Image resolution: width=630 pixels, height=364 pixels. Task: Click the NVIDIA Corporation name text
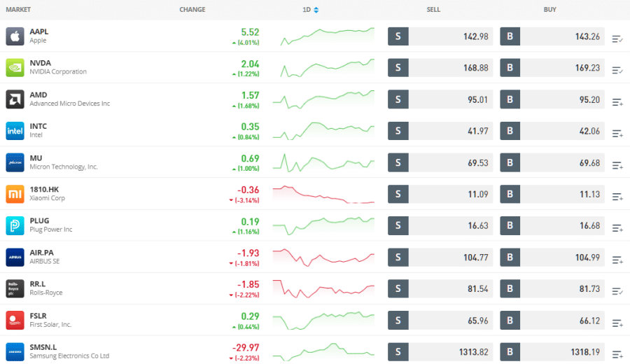pyautogui.click(x=58, y=72)
